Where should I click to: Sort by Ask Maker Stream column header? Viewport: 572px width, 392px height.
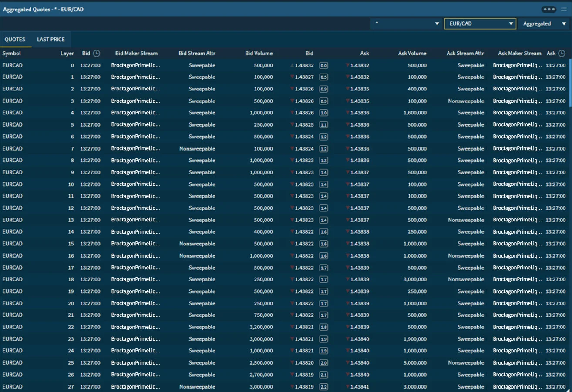click(520, 54)
